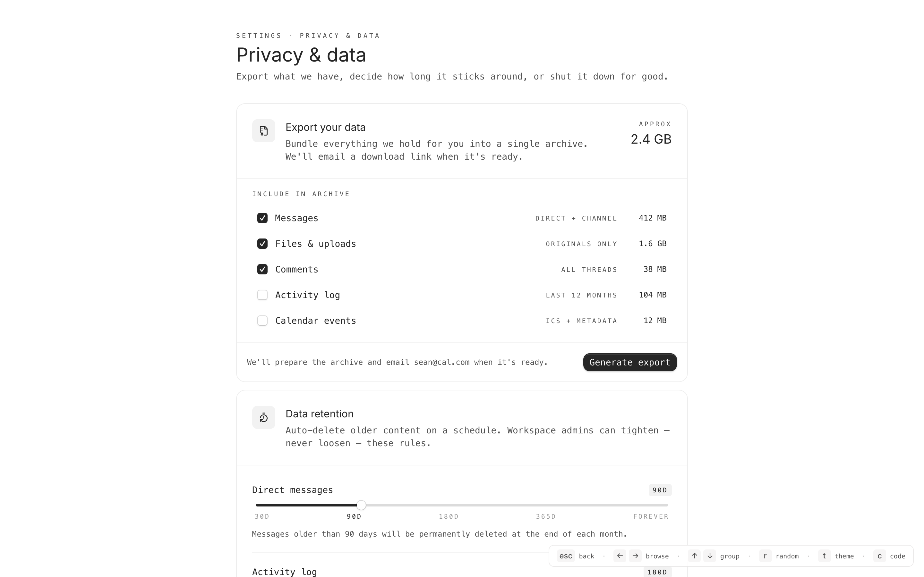Click the r random key hint

(765, 556)
